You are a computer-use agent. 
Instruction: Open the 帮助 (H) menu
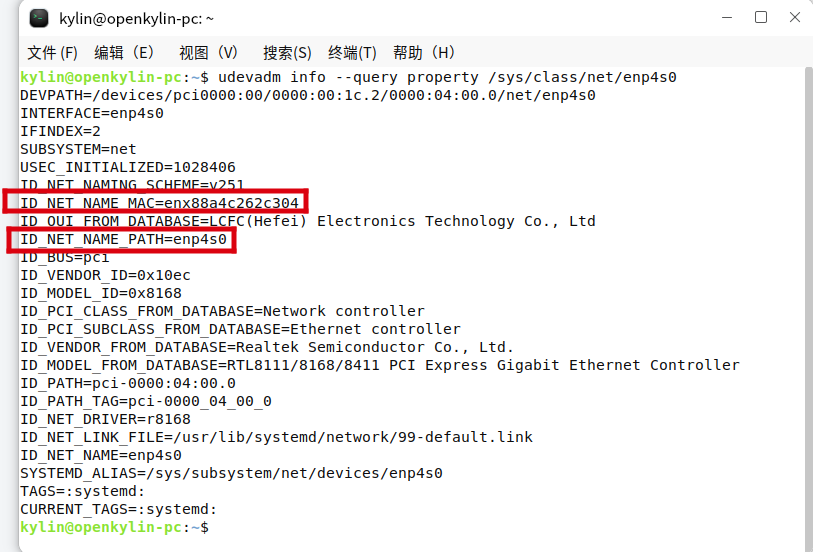click(424, 52)
